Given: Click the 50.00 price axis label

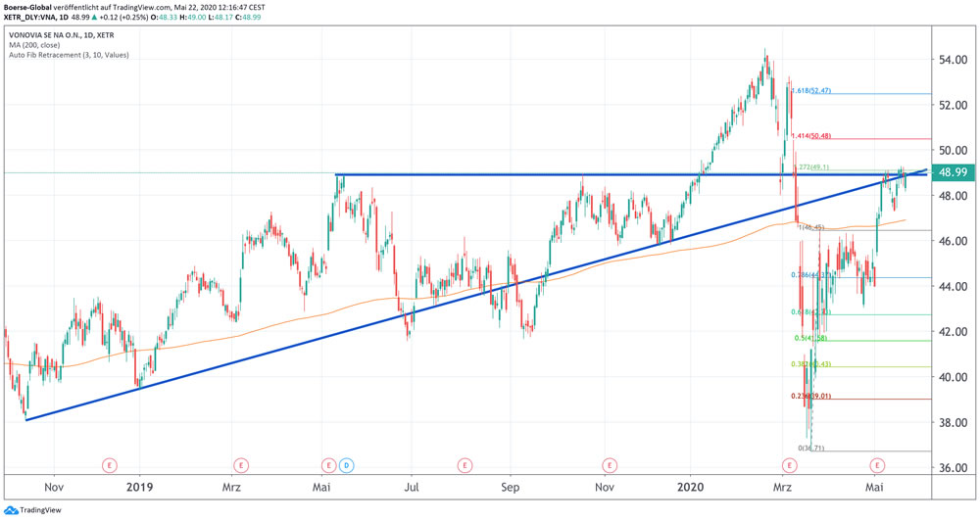Looking at the screenshot, I should click(x=953, y=151).
